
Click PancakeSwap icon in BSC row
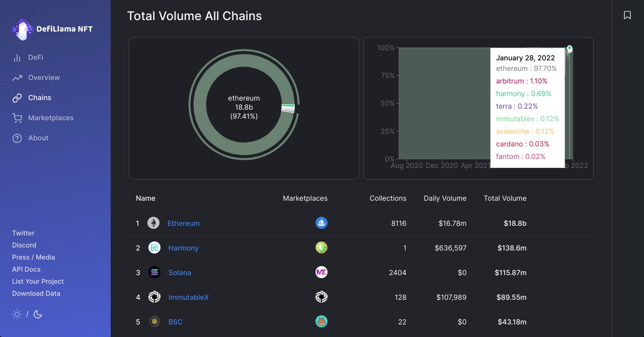[x=321, y=321]
